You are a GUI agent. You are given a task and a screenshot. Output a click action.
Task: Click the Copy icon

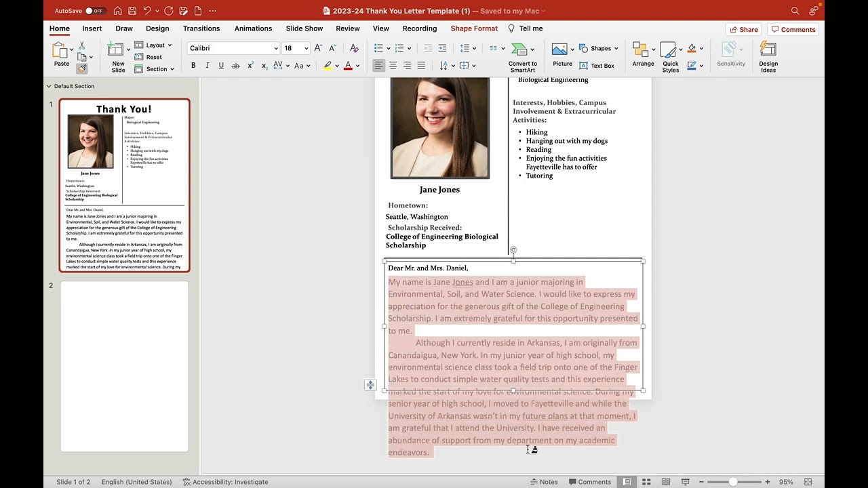(x=81, y=57)
